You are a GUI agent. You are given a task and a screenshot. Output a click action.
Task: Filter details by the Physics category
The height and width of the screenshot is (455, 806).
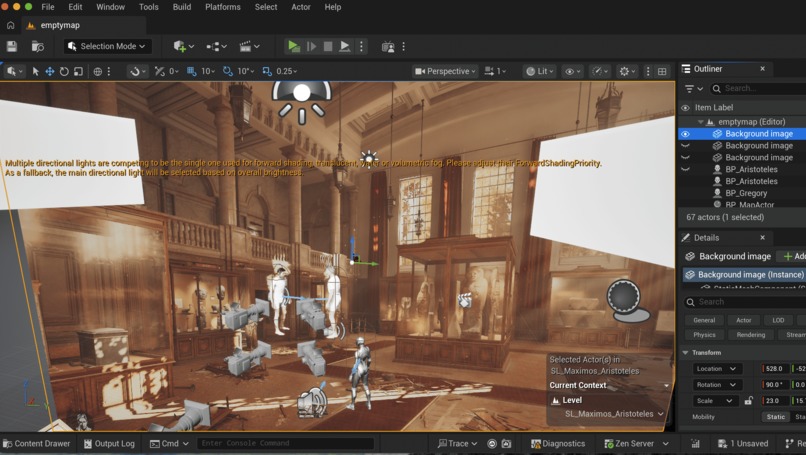(704, 335)
